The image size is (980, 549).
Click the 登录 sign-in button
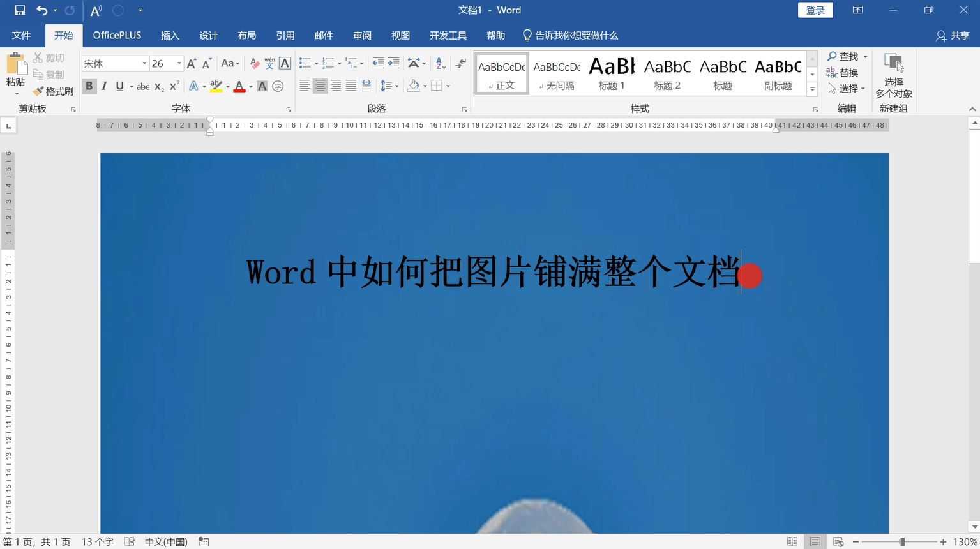click(x=815, y=10)
